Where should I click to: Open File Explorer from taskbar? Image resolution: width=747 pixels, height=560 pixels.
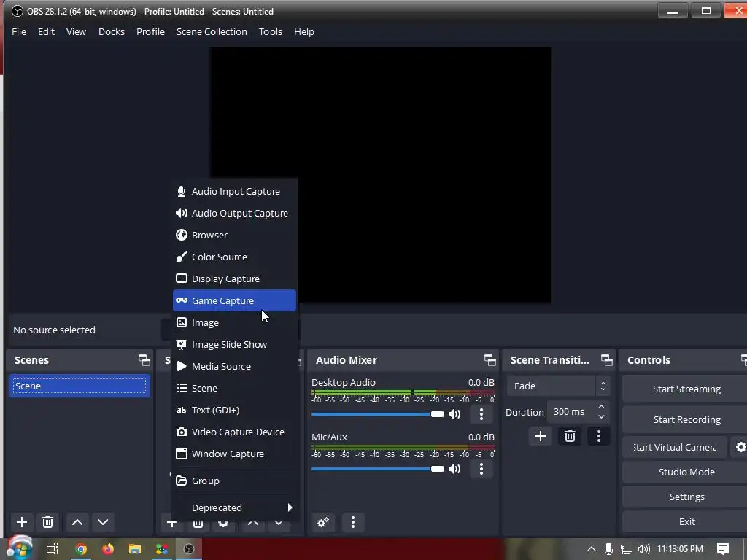pos(135,549)
